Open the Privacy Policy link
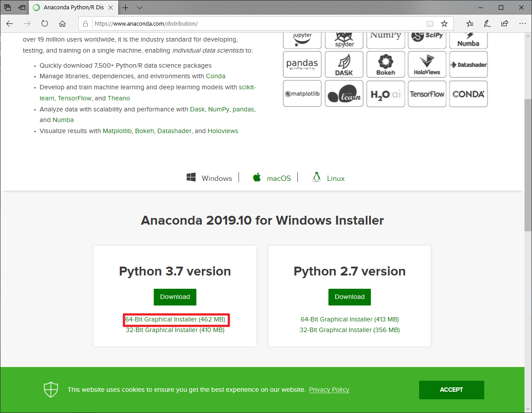 tap(329, 390)
